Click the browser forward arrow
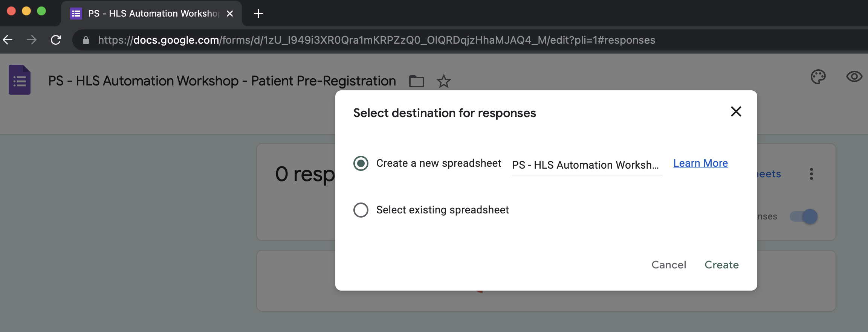868x332 pixels. point(32,40)
